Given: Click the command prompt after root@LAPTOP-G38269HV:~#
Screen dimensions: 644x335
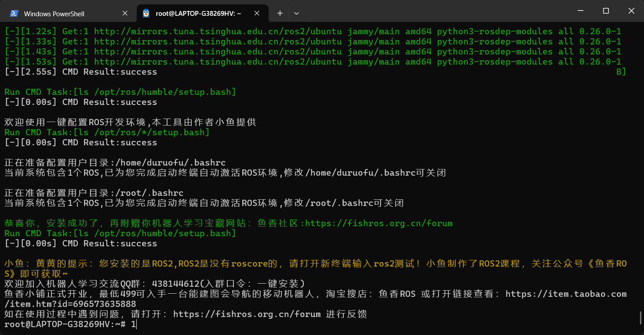Looking at the screenshot, I should [x=134, y=325].
